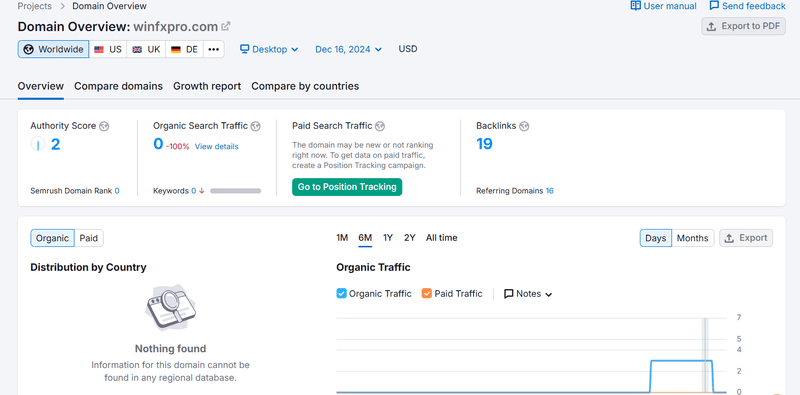This screenshot has width=800, height=395.
Task: Set chart granularity to Days
Action: point(656,238)
